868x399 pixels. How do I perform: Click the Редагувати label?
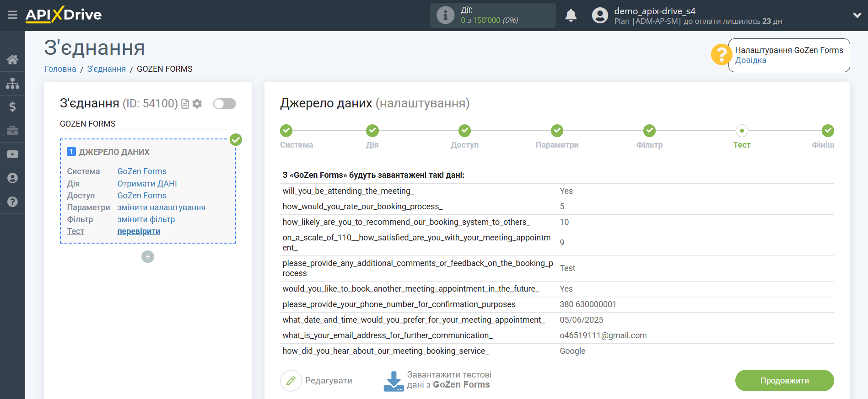tap(329, 381)
